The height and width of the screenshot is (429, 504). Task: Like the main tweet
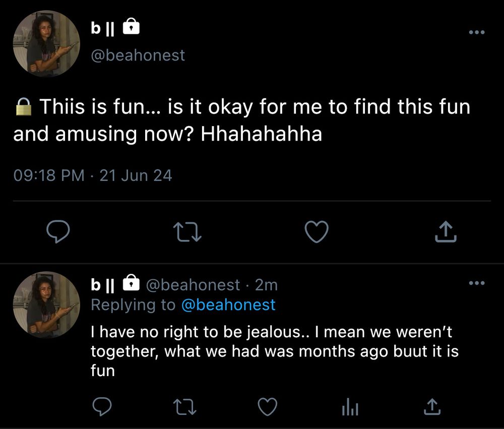pyautogui.click(x=317, y=232)
